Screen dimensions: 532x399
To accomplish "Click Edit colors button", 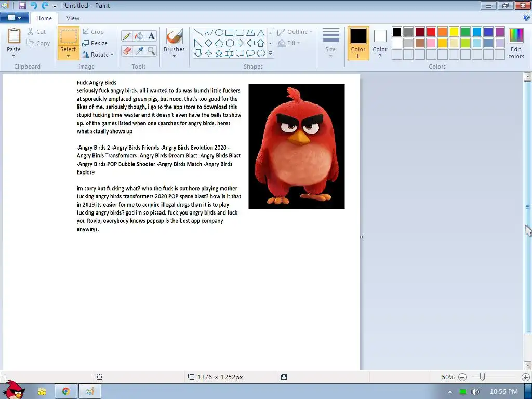I will (x=516, y=44).
